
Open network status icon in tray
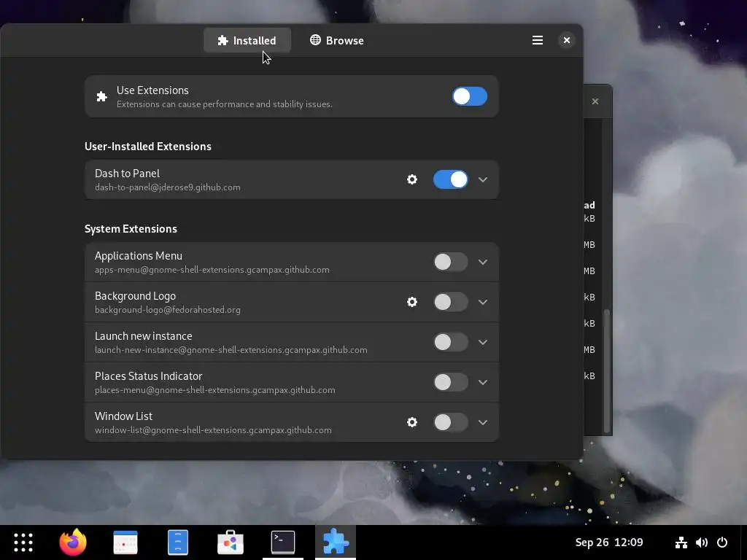tap(681, 542)
